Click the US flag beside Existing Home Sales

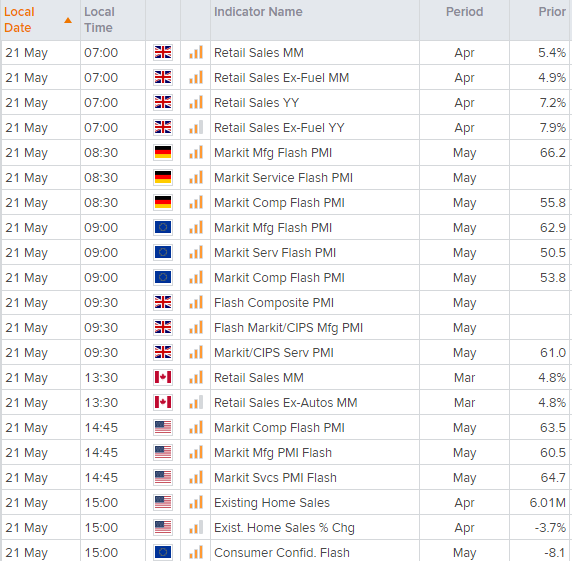163,502
